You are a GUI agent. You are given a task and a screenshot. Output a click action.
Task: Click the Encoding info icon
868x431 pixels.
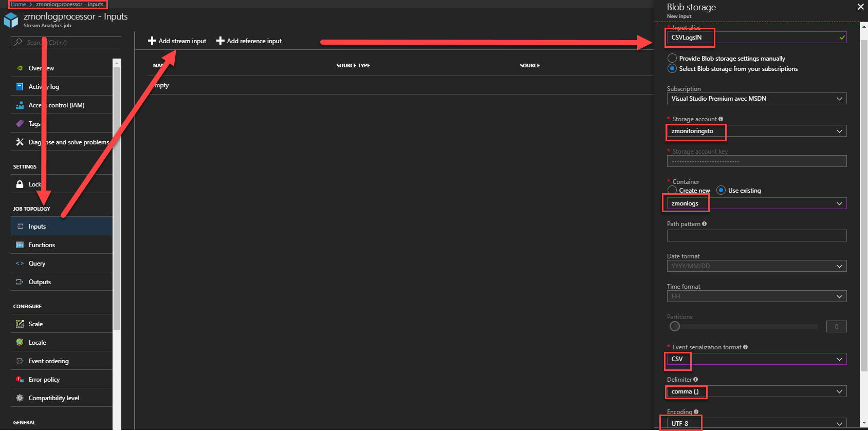696,412
